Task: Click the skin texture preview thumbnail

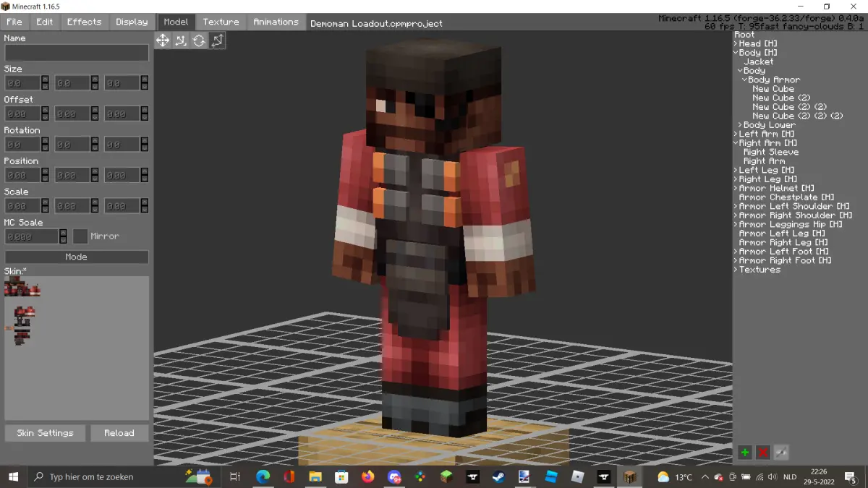Action: click(x=22, y=312)
